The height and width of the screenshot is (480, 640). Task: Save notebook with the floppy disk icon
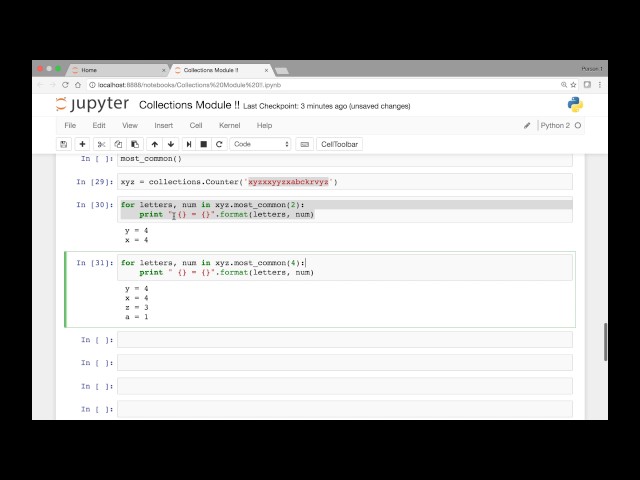[64, 144]
